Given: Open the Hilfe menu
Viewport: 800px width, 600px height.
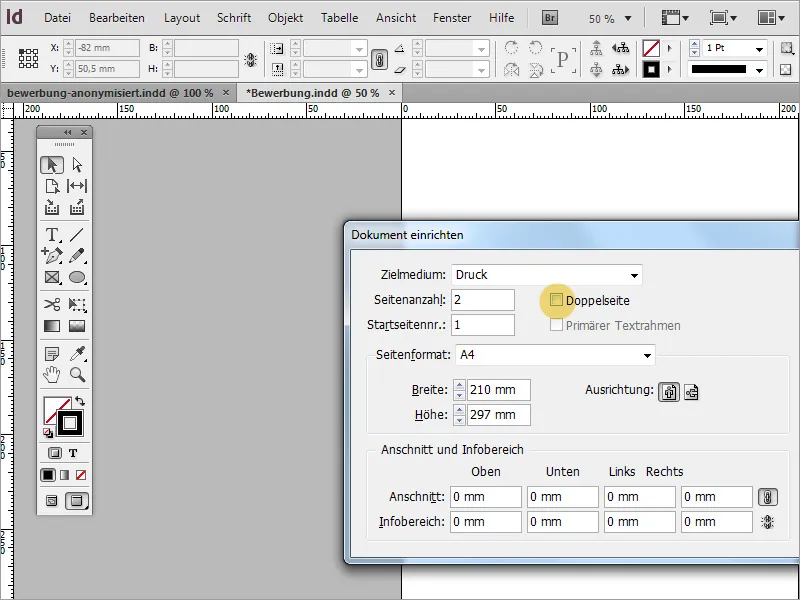Looking at the screenshot, I should [502, 18].
